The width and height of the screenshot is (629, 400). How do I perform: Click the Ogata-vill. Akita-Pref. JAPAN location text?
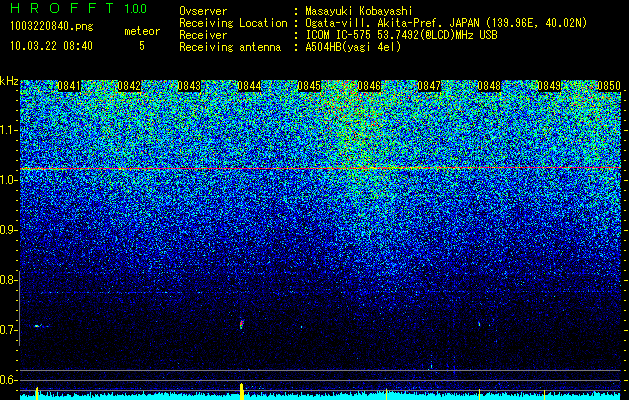point(445,23)
